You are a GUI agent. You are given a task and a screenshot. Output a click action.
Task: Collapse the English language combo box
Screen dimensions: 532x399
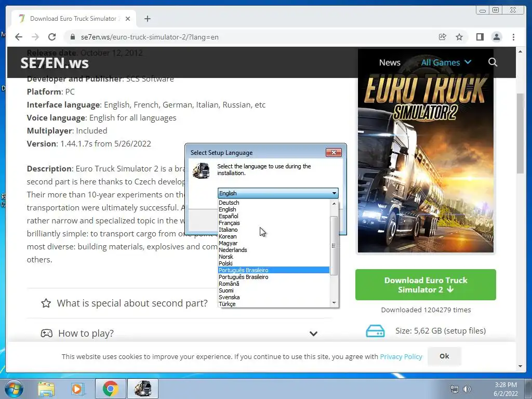[x=278, y=193]
